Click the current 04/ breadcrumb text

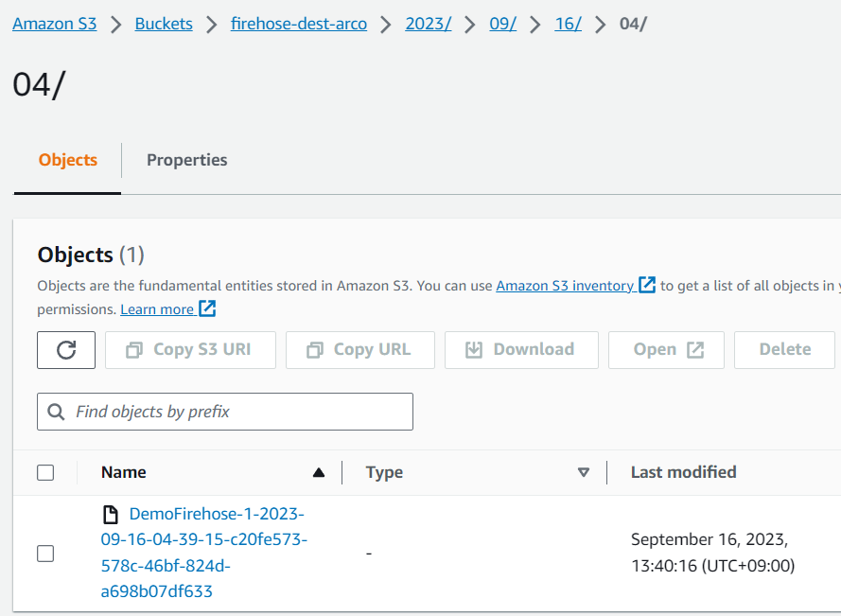point(634,24)
